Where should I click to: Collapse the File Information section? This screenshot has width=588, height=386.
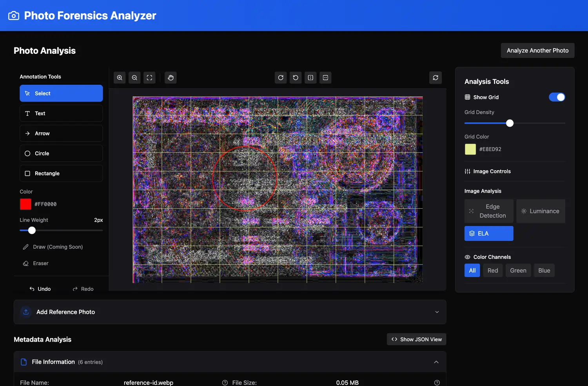click(436, 362)
